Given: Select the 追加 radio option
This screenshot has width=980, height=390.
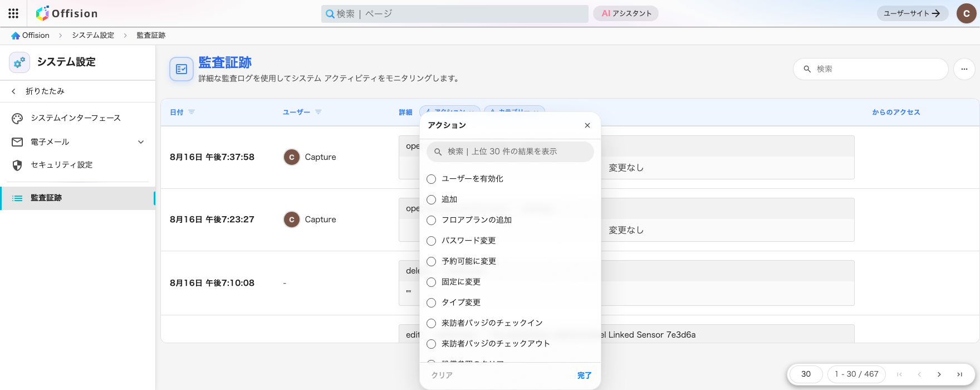Looking at the screenshot, I should pos(431,199).
